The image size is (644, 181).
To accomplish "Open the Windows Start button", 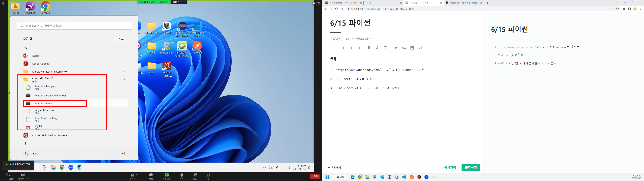I will pos(327,177).
